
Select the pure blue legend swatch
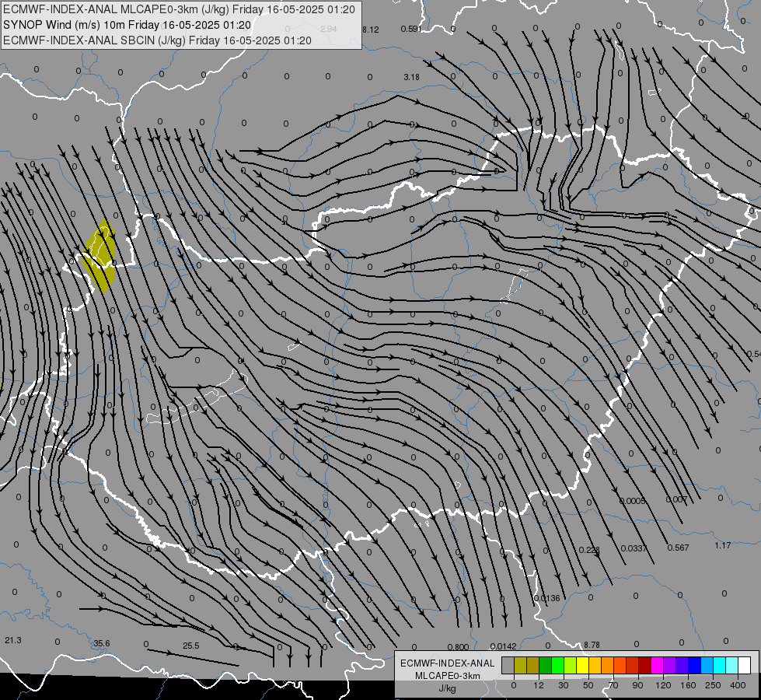(695, 665)
